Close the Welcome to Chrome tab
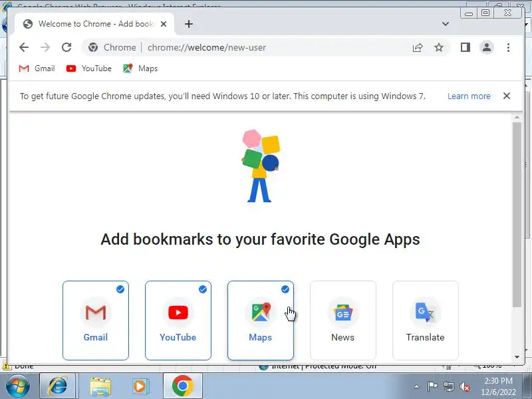532x399 pixels. pos(164,24)
